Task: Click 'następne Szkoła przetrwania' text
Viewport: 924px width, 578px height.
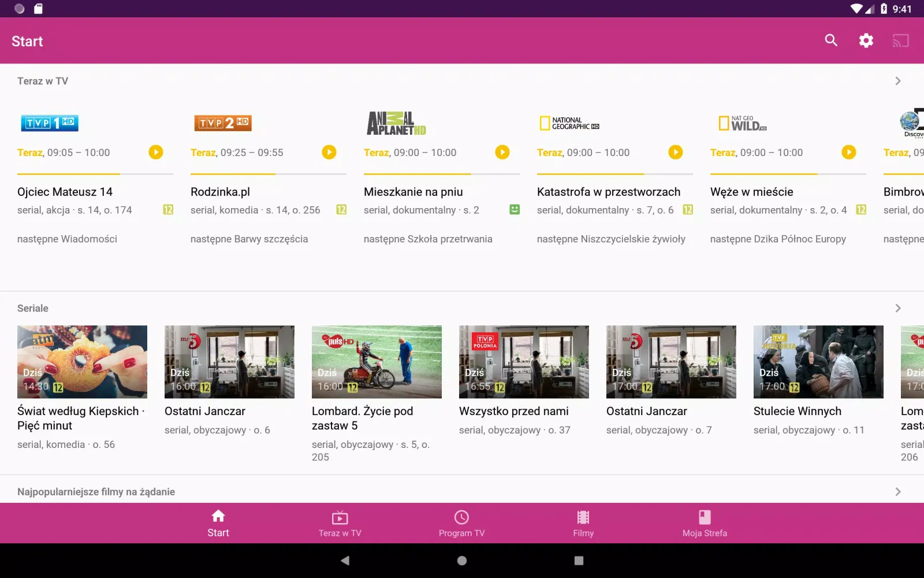Action: tap(428, 239)
